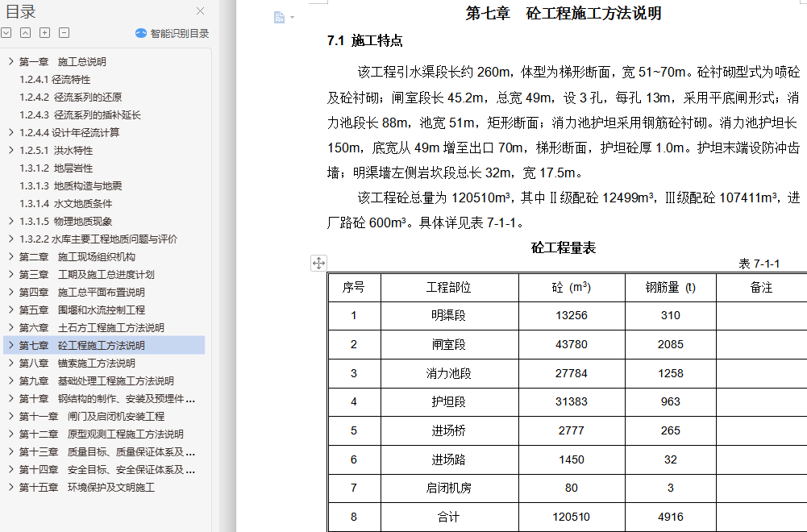The width and height of the screenshot is (807, 532).
Task: Click the plus box icon in outline toolbar
Action: pos(45,33)
